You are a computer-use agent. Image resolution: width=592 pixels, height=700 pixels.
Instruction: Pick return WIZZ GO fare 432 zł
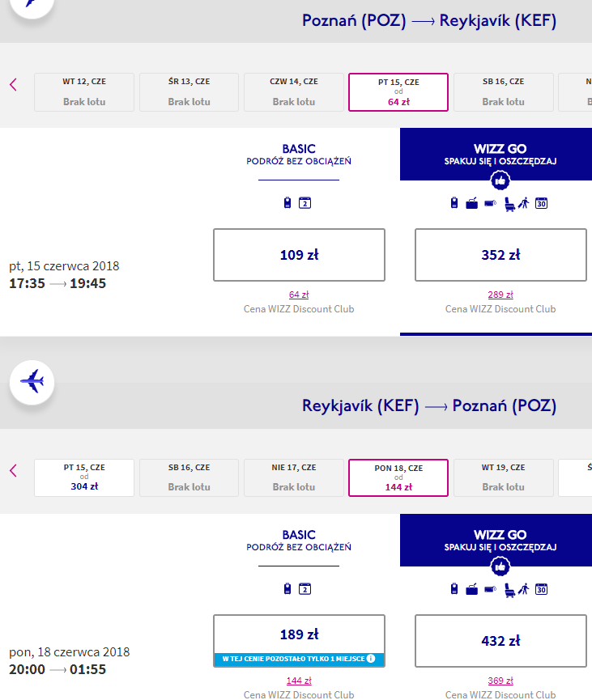tap(500, 641)
